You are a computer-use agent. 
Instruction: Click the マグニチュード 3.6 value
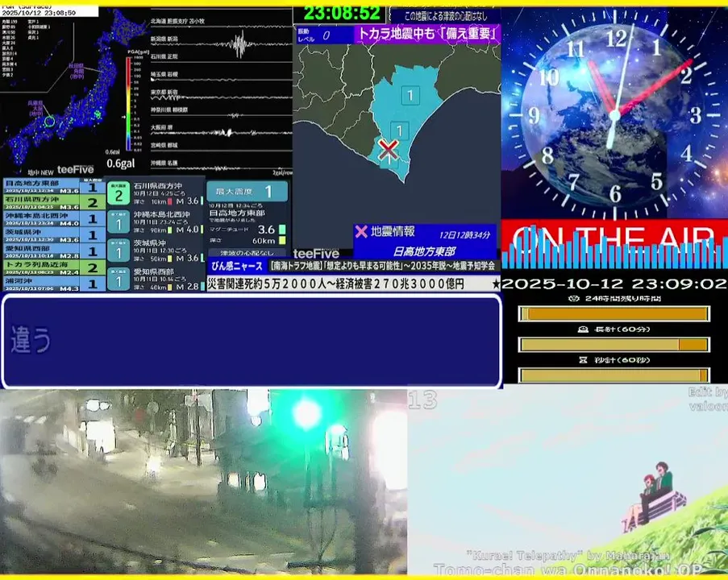click(x=267, y=230)
